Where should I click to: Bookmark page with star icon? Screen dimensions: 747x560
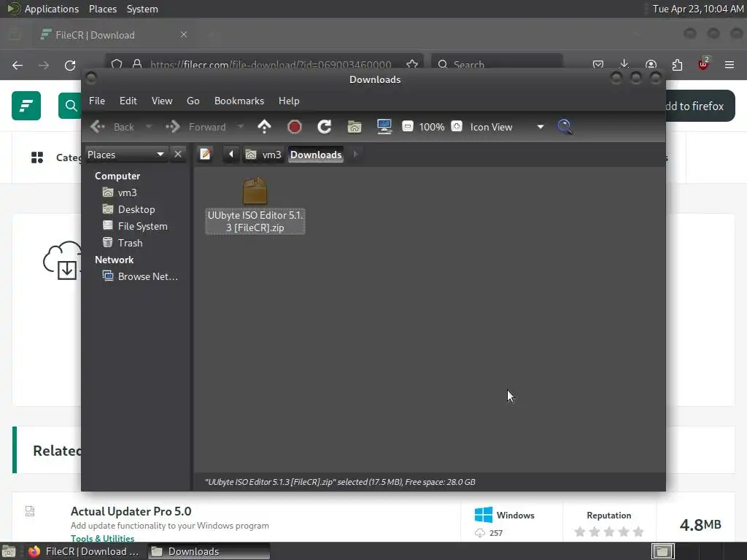(x=412, y=65)
